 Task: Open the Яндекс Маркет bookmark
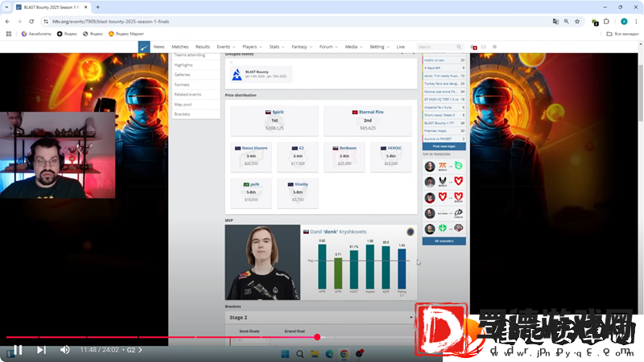pyautogui.click(x=126, y=34)
